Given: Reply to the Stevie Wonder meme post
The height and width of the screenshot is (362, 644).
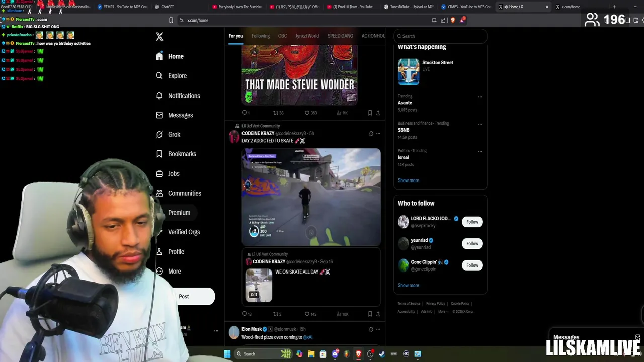Looking at the screenshot, I should click(x=245, y=113).
